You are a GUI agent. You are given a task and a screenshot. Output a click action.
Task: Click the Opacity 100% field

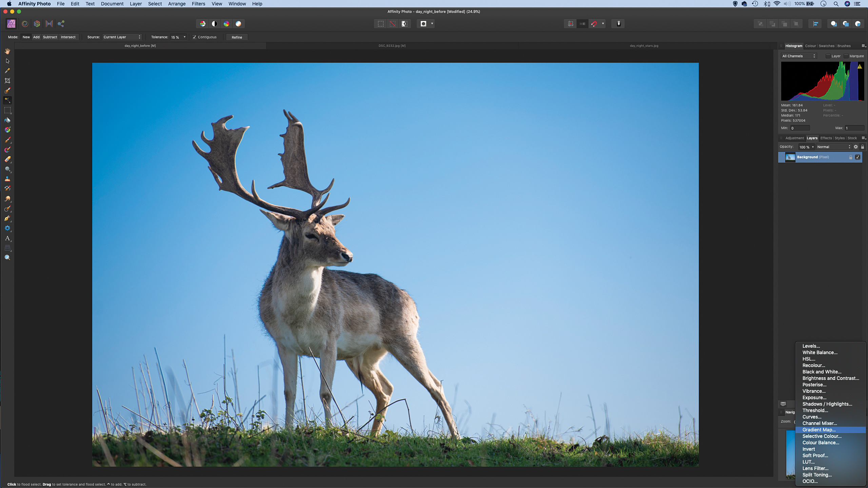(804, 147)
